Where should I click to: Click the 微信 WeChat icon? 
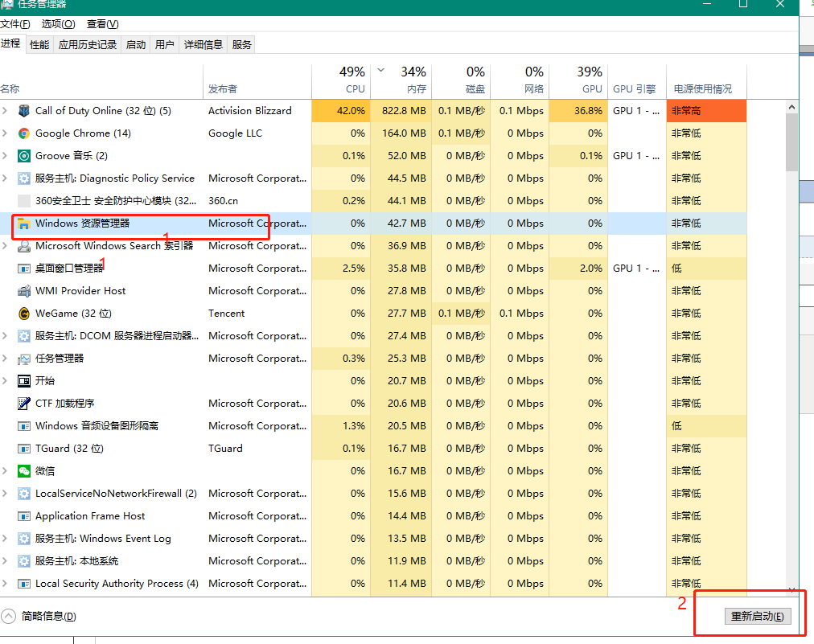[24, 471]
